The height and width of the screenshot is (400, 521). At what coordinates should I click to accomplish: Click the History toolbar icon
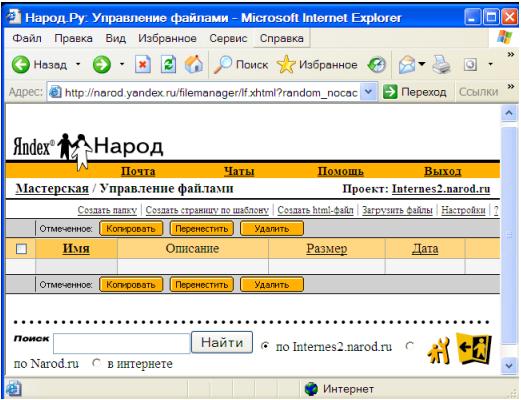(377, 65)
